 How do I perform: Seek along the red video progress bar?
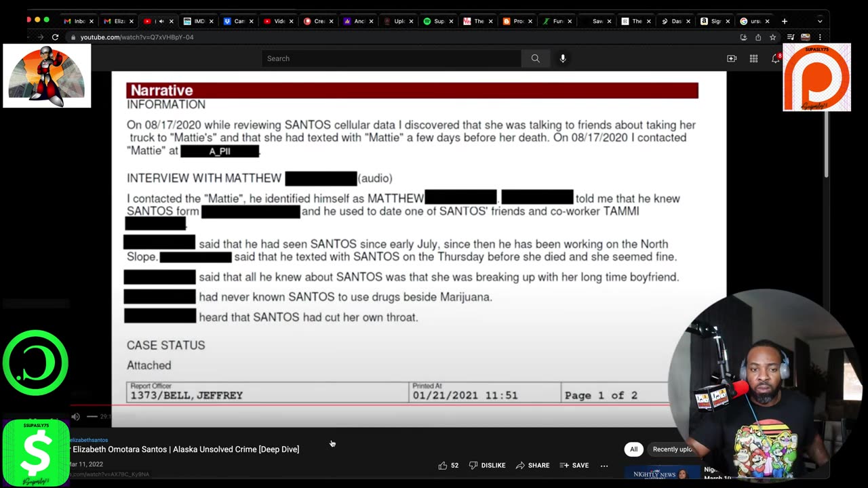(x=370, y=405)
